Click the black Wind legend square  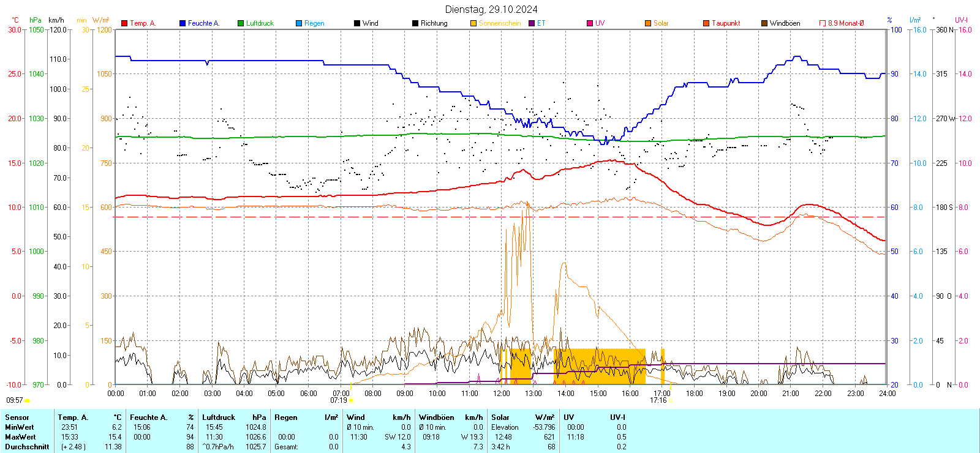pyautogui.click(x=357, y=23)
